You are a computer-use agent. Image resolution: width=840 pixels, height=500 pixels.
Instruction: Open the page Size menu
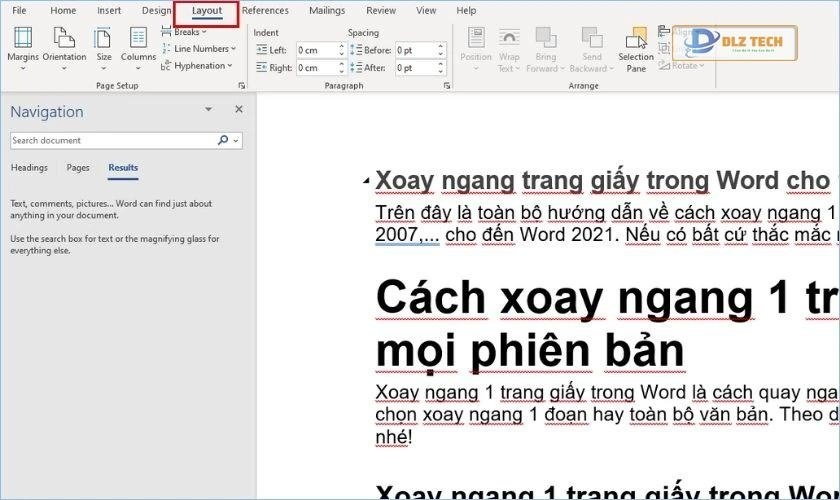(x=104, y=44)
